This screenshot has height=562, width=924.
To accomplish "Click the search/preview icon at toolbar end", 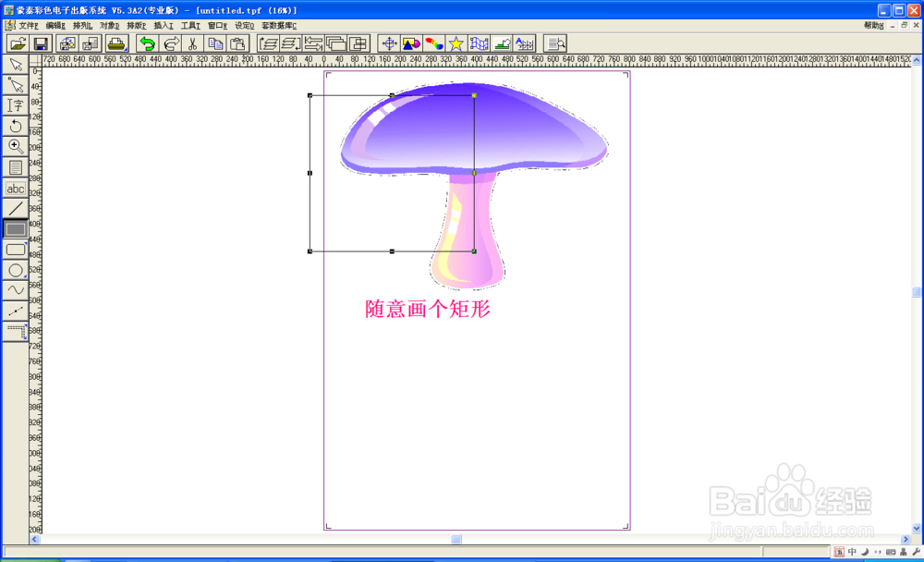I will [554, 43].
